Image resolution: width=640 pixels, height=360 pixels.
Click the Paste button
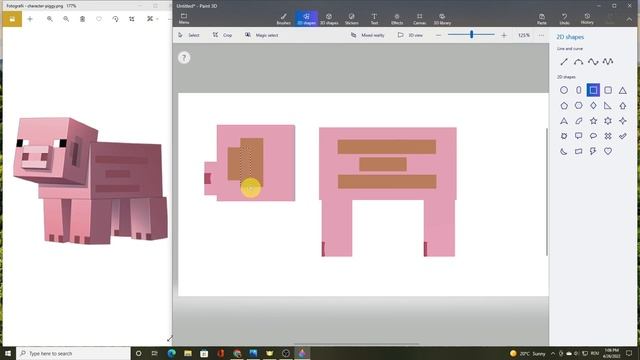point(542,19)
